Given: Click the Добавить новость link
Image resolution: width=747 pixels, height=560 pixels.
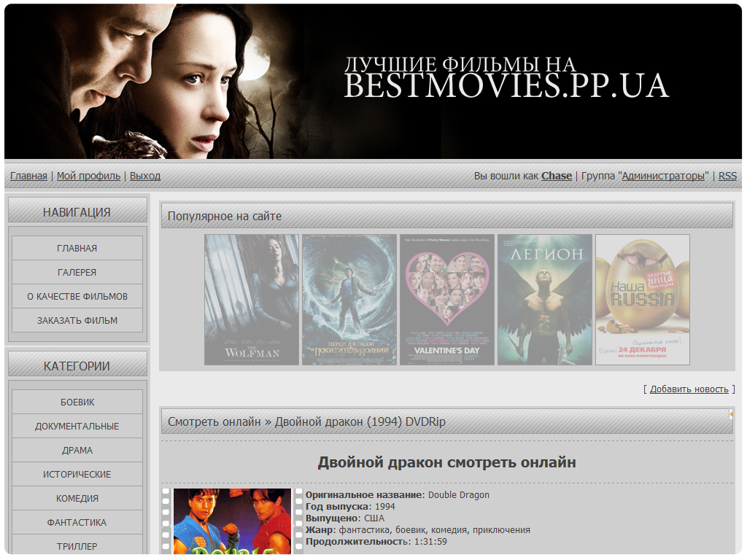Looking at the screenshot, I should click(x=689, y=389).
